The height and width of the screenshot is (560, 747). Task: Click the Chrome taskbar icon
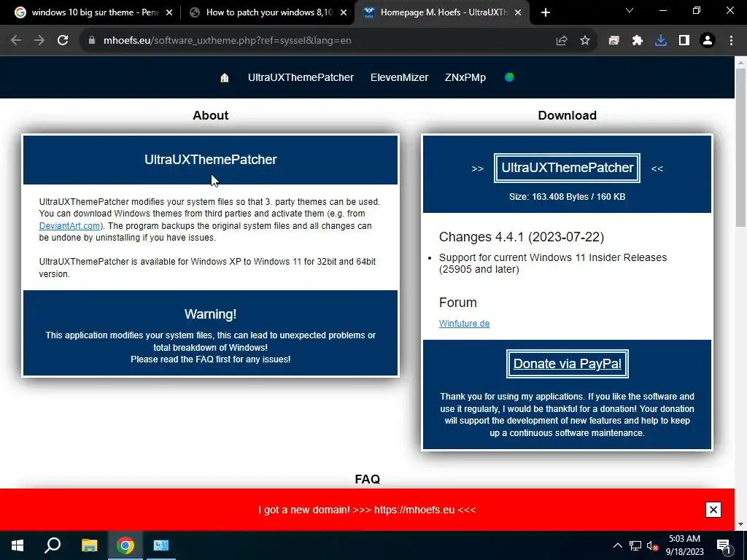[125, 545]
